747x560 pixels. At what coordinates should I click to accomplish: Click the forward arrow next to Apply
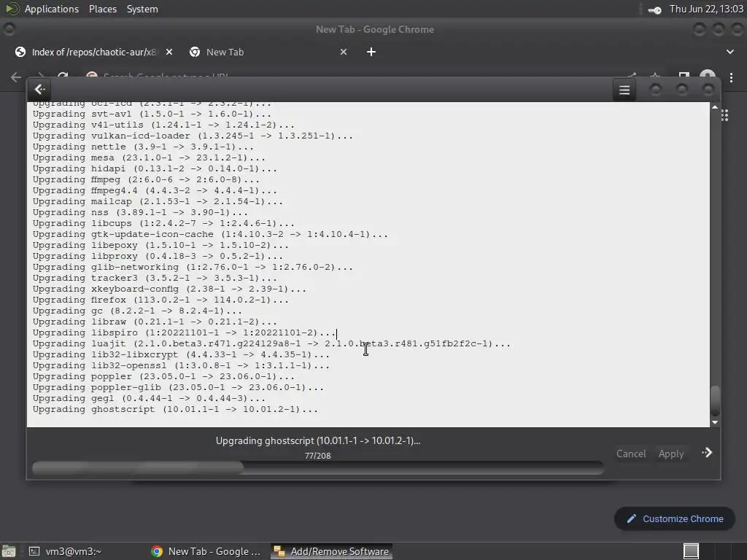(707, 453)
